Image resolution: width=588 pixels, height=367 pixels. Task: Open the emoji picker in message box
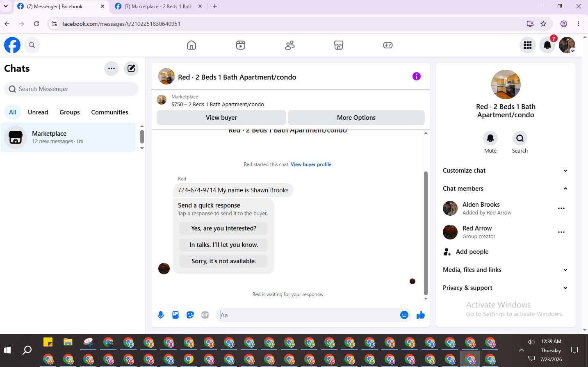(404, 315)
